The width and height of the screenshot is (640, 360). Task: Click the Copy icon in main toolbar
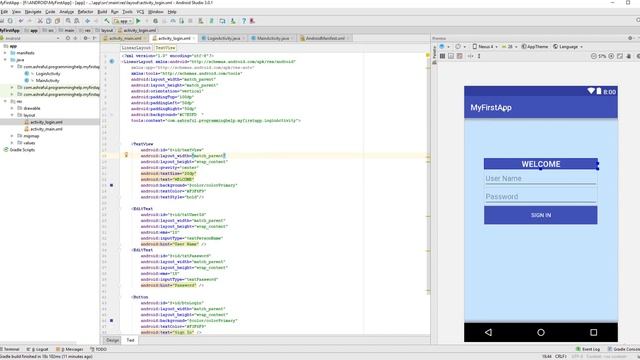pyautogui.click(x=49, y=21)
